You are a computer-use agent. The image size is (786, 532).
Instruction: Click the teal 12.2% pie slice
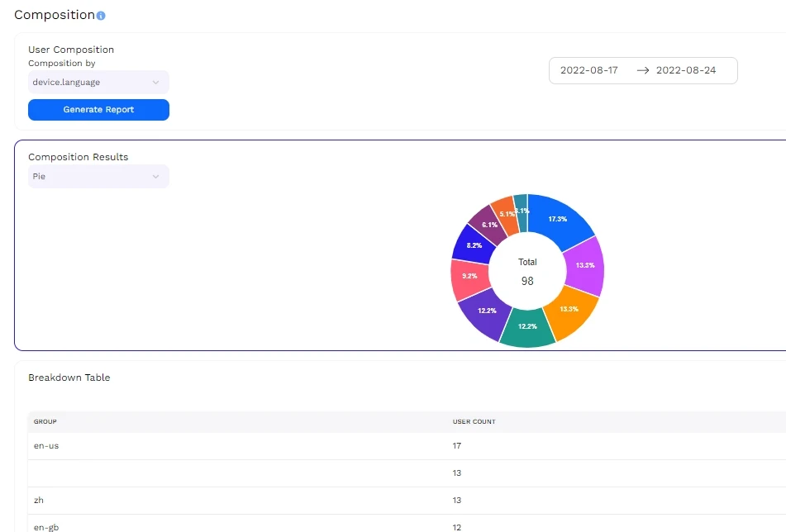pos(527,328)
